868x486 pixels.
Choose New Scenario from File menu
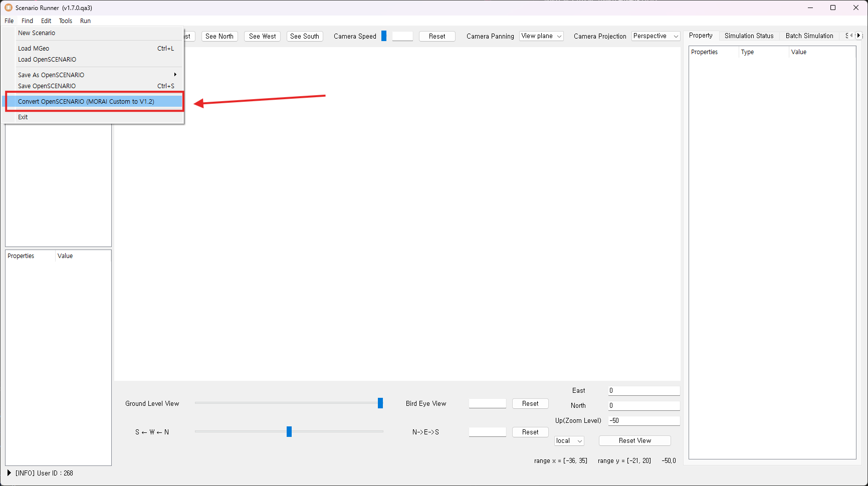pos(37,33)
